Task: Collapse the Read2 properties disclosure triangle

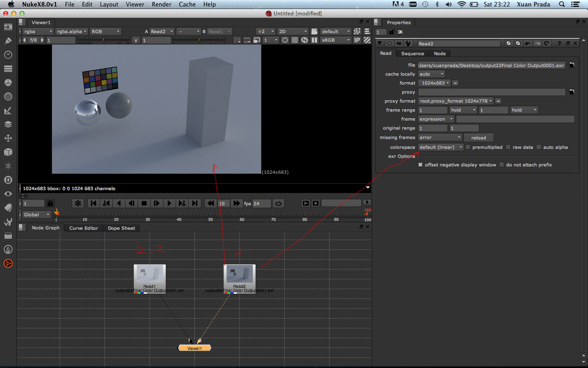Action: [x=380, y=43]
